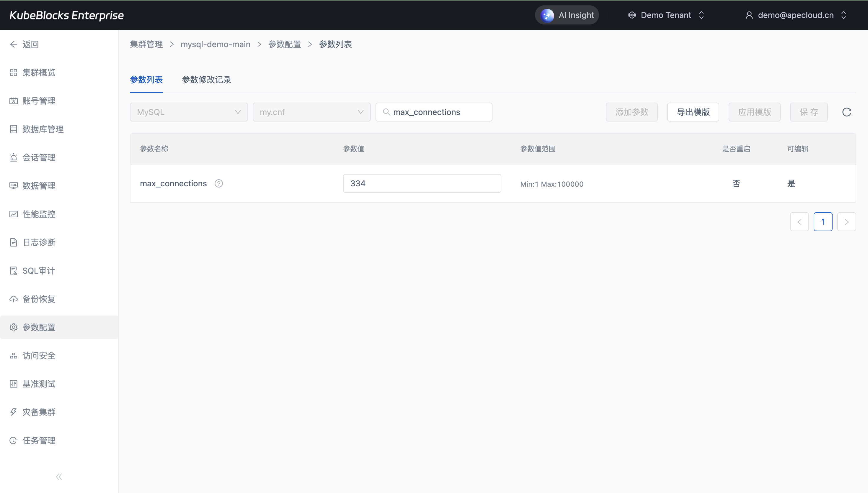This screenshot has height=493, width=868.
Task: Expand the my.cnf config file dropdown
Action: coord(311,112)
